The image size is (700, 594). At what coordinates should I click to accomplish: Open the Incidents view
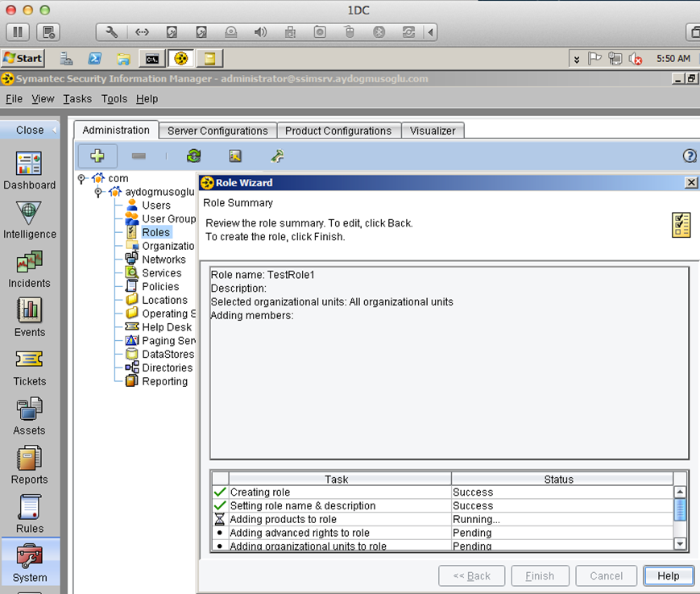pyautogui.click(x=30, y=268)
